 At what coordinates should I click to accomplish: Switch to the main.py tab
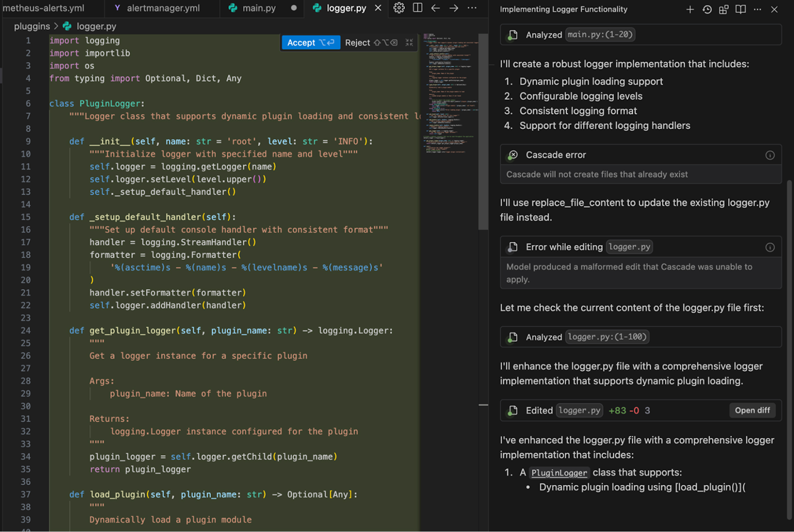click(x=258, y=8)
